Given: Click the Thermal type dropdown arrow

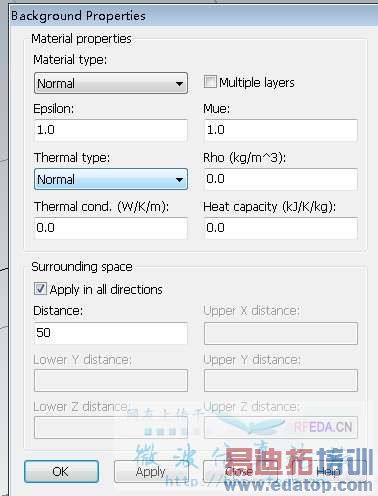Looking at the screenshot, I should coord(179,180).
